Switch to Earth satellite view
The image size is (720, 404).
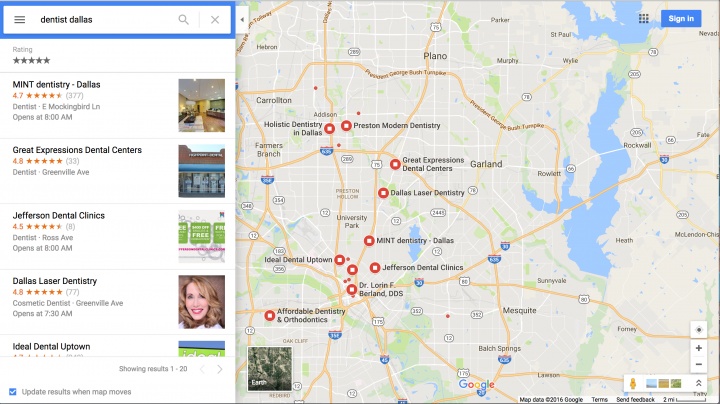[x=270, y=369]
